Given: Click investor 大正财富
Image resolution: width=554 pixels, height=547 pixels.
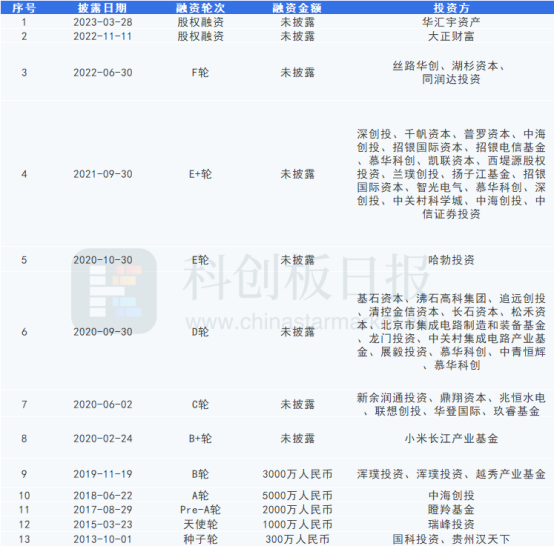Looking at the screenshot, I should (x=451, y=36).
